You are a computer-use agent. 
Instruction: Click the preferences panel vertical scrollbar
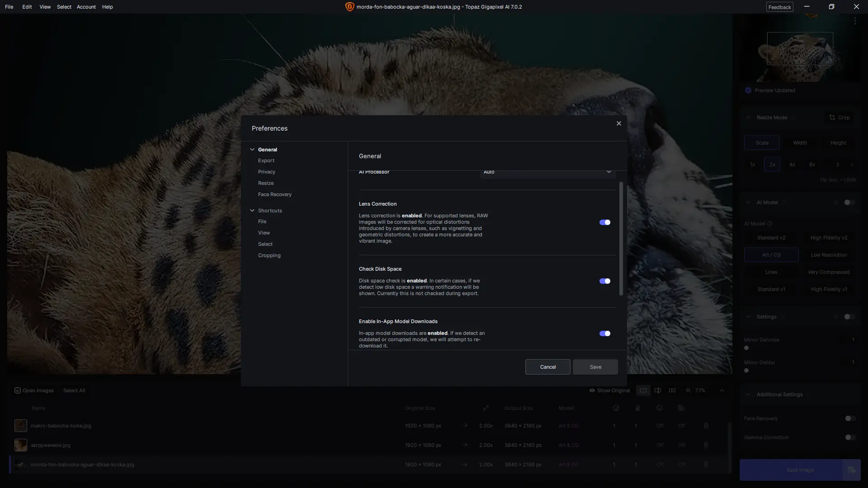click(x=621, y=239)
